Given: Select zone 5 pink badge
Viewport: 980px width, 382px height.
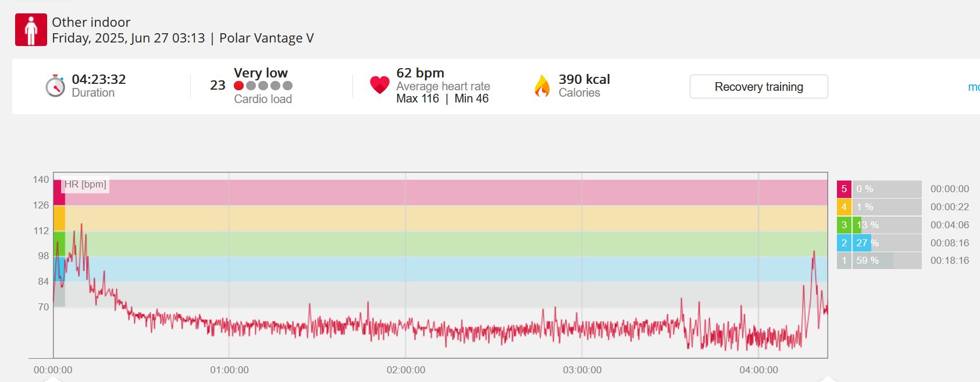Looking at the screenshot, I should (x=844, y=189).
